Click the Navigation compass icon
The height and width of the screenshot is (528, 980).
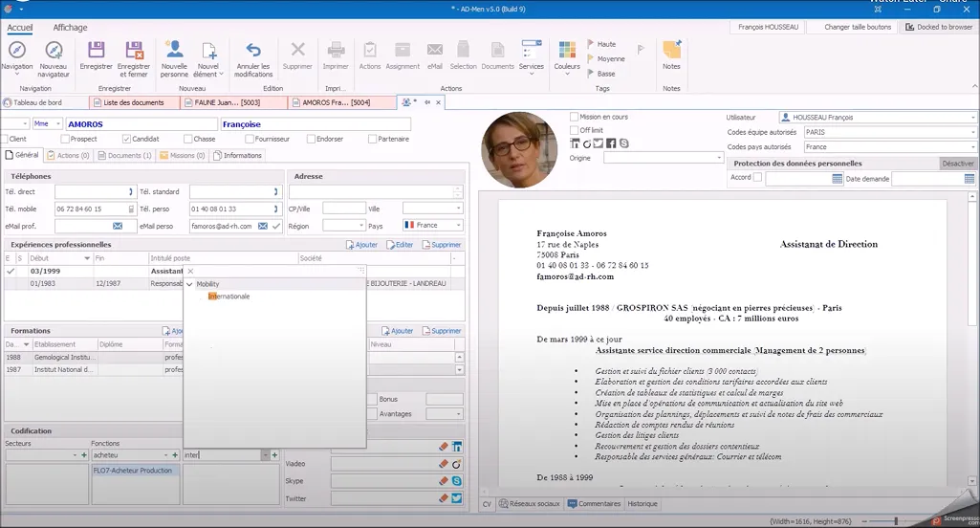point(16,51)
